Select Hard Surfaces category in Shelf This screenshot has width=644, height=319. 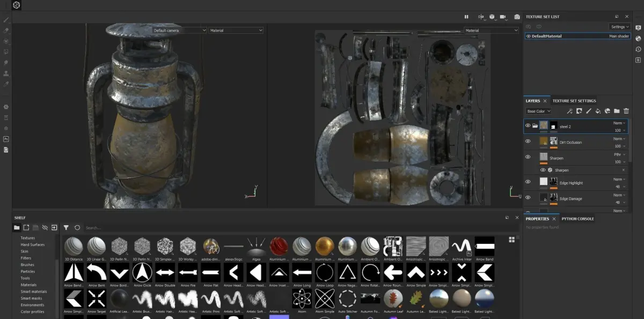coord(33,244)
